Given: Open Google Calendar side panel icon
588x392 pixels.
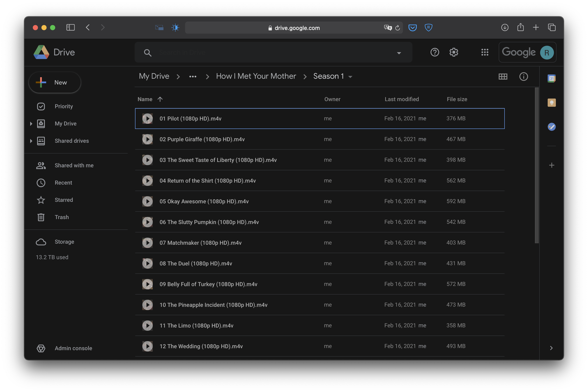Looking at the screenshot, I should point(551,78).
